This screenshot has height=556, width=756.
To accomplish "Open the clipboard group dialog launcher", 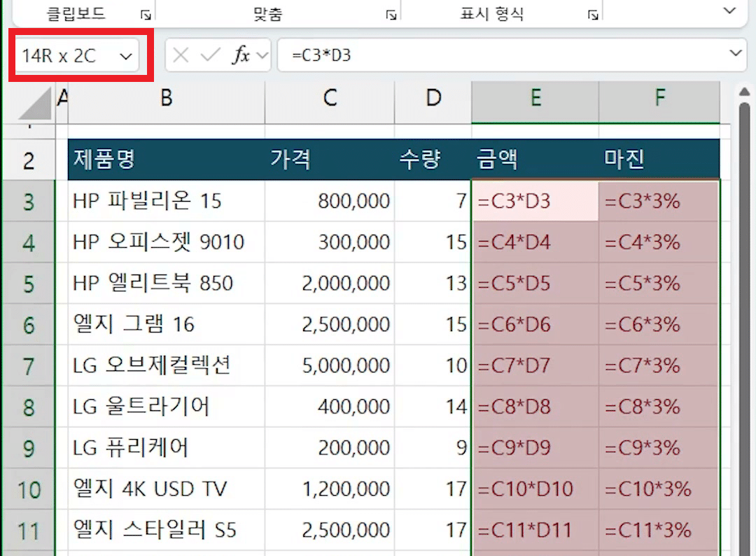I will 146,15.
